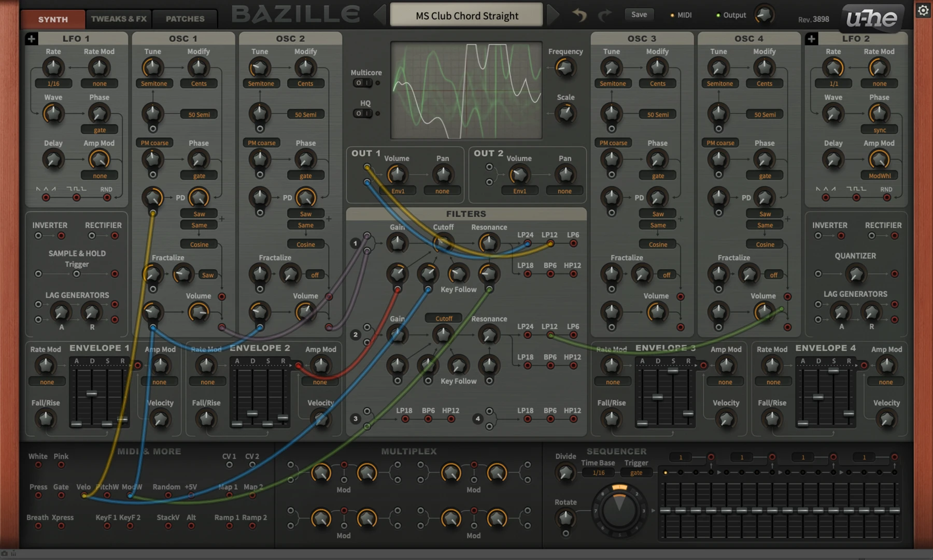Click the MS Club Chord Straight patch display
The width and height of the screenshot is (933, 560).
[x=466, y=16]
